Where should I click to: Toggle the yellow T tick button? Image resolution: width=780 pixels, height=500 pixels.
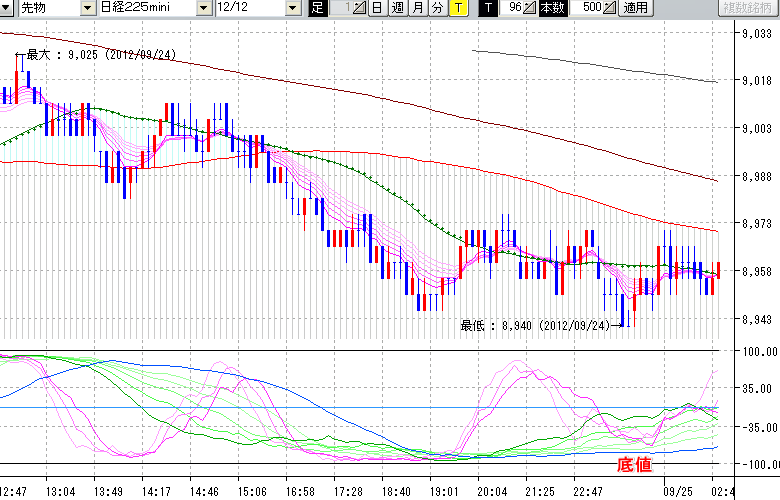click(x=457, y=8)
